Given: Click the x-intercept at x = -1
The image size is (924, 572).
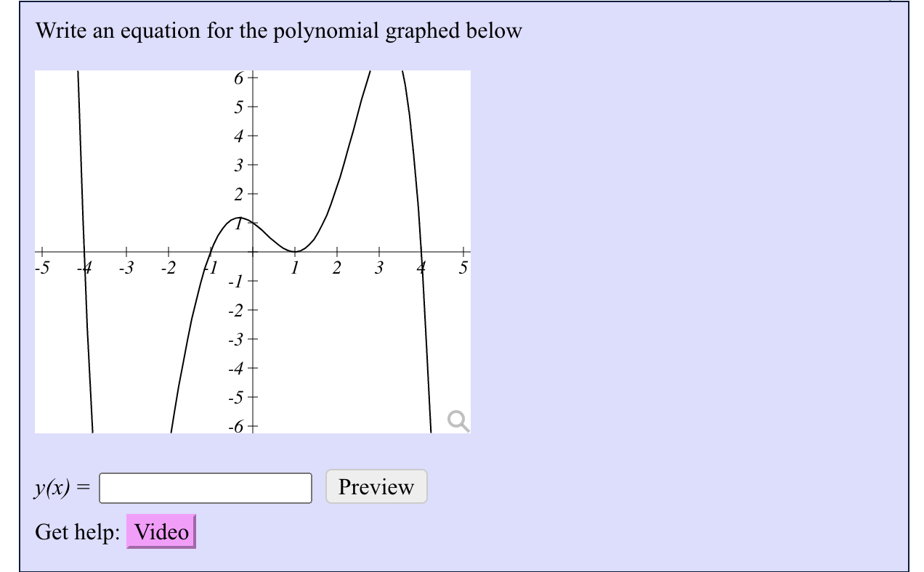Looking at the screenshot, I should coord(210,251).
